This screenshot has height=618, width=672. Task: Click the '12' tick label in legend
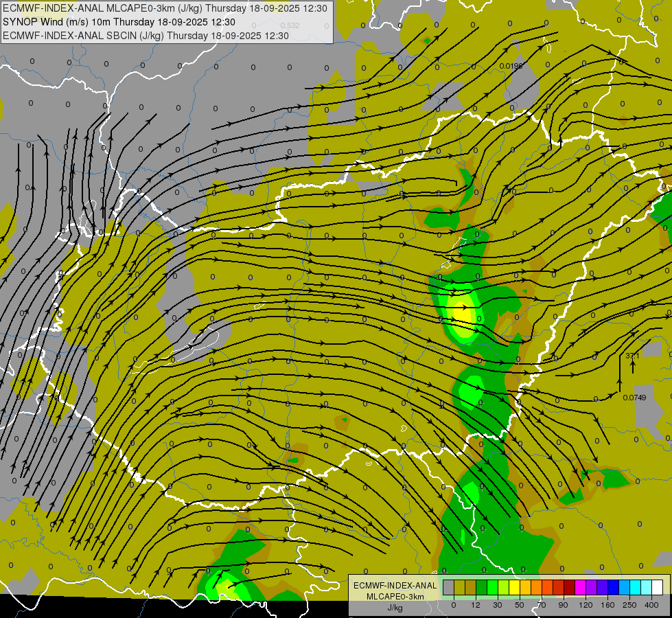[x=476, y=605]
